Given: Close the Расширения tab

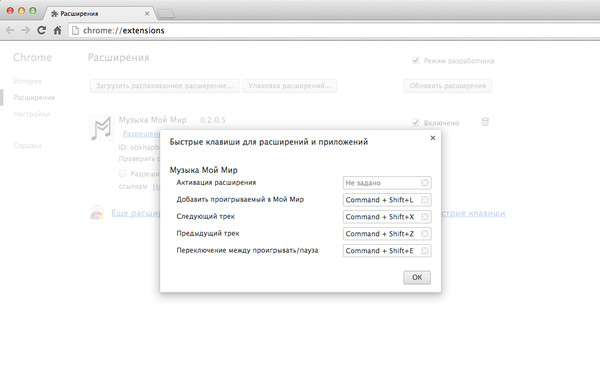Looking at the screenshot, I should click(147, 13).
